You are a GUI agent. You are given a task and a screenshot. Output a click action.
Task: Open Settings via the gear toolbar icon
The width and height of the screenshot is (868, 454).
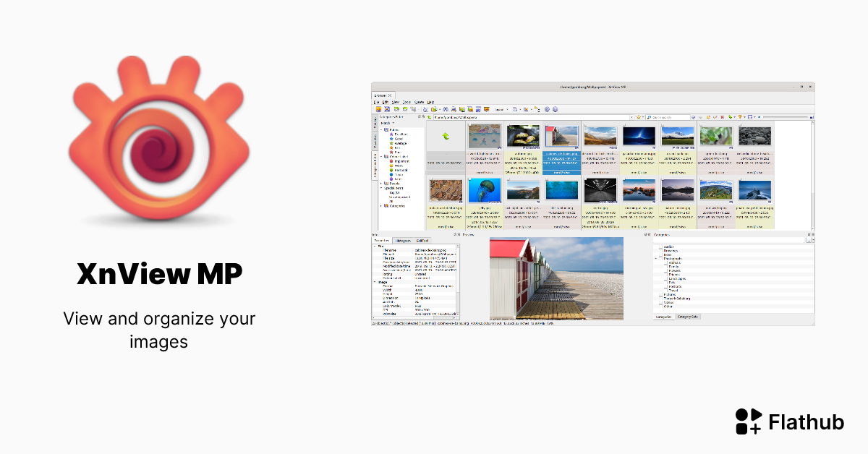click(547, 109)
